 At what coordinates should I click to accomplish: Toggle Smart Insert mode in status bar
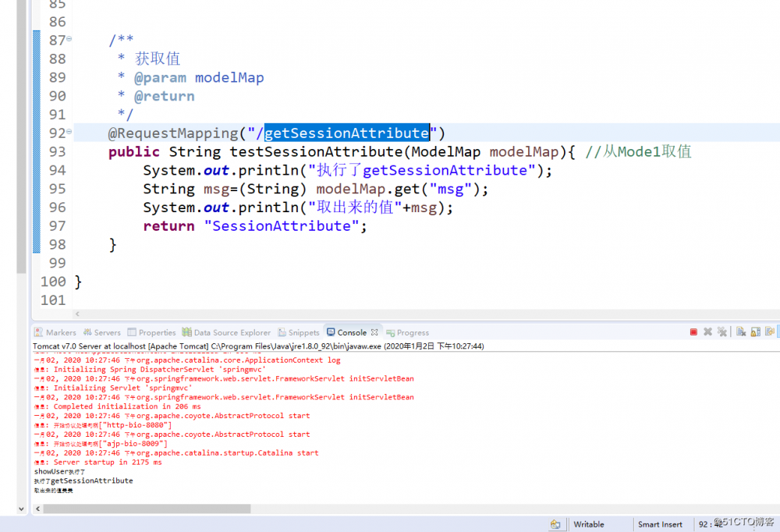[660, 524]
